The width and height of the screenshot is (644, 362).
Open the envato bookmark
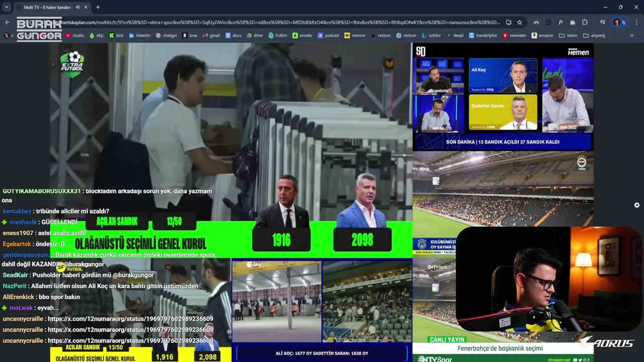302,36
